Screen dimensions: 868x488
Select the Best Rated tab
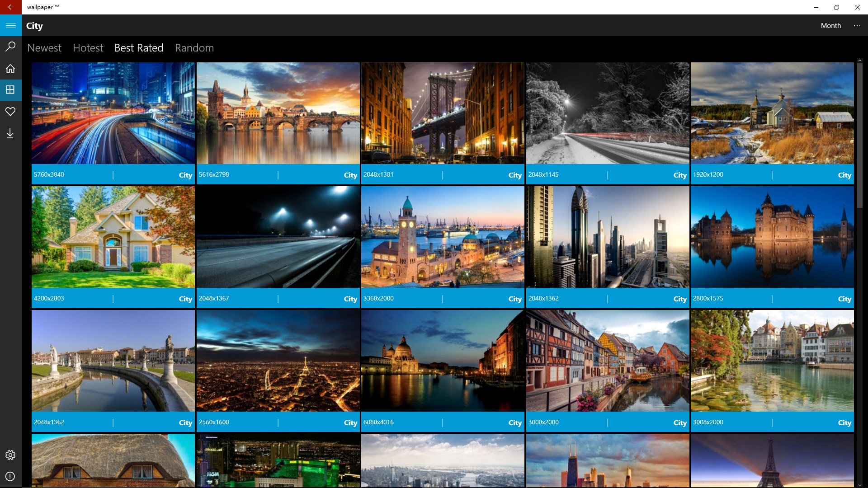click(138, 48)
